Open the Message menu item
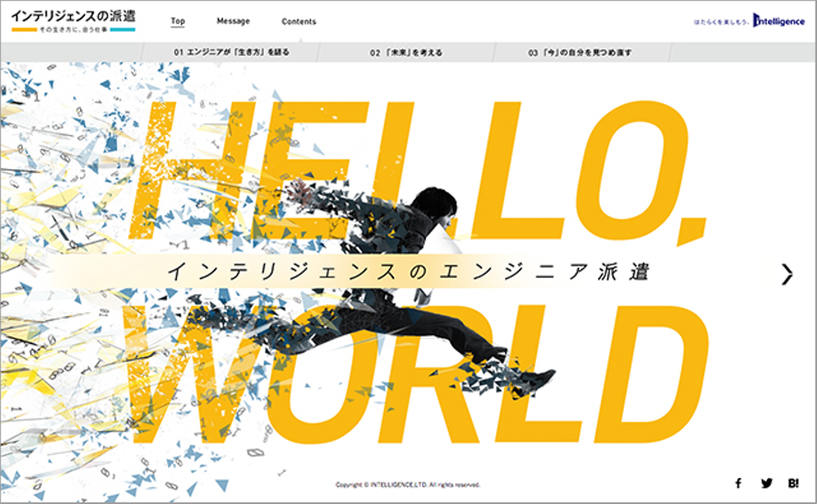This screenshot has height=504, width=817. click(x=233, y=21)
